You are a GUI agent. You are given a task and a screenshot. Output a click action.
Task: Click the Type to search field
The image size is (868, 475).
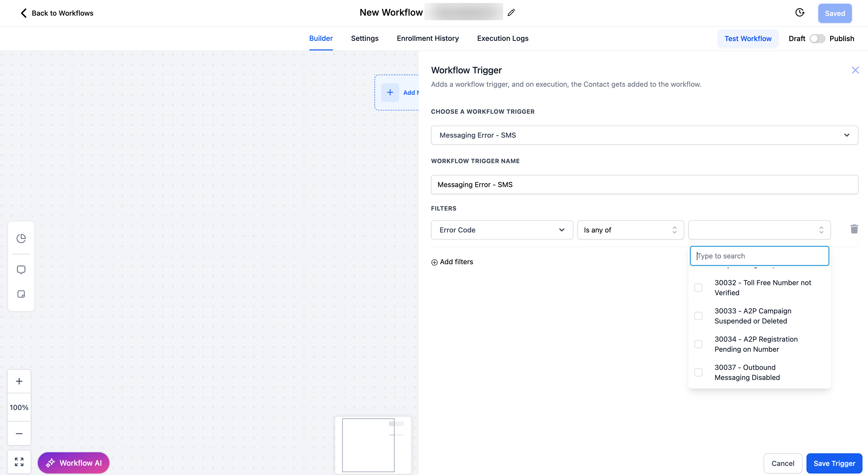[x=759, y=256]
